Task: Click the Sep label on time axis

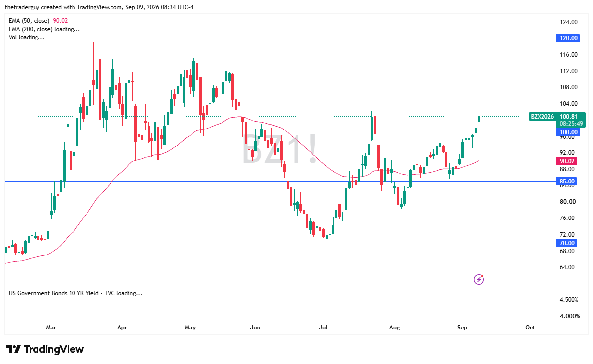Action: coord(462,328)
